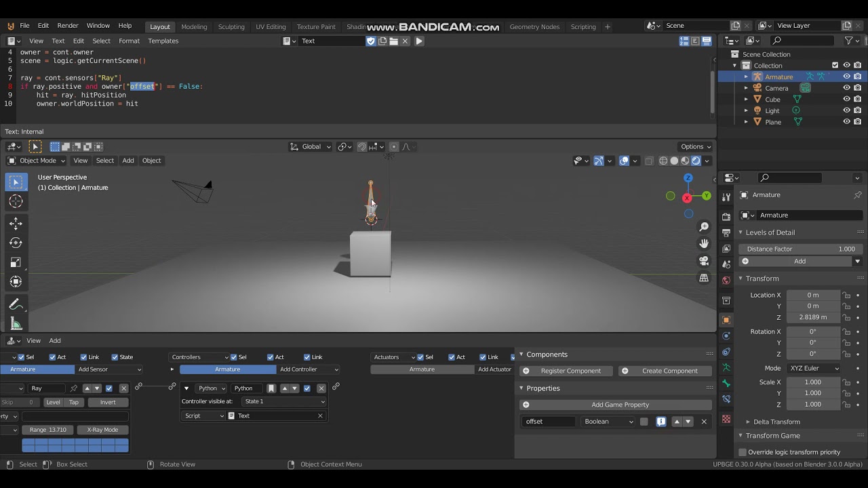Open the Boolean property type dropdown
The image size is (868, 488).
[608, 422]
